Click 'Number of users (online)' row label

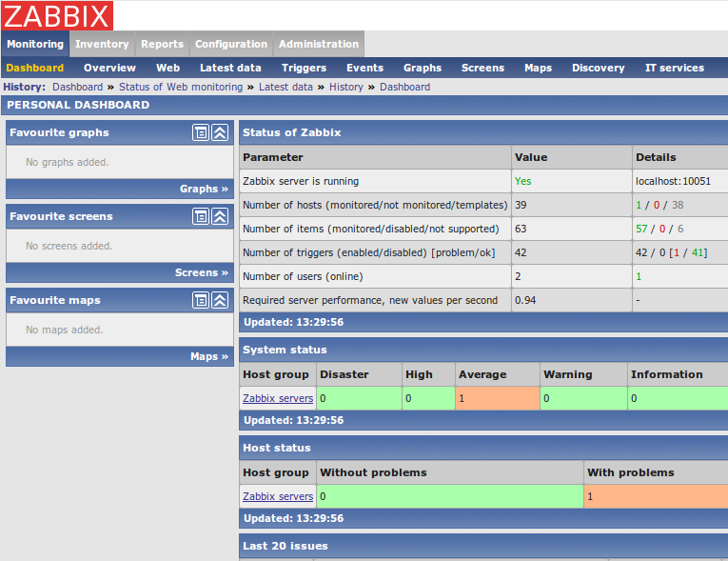[303, 276]
